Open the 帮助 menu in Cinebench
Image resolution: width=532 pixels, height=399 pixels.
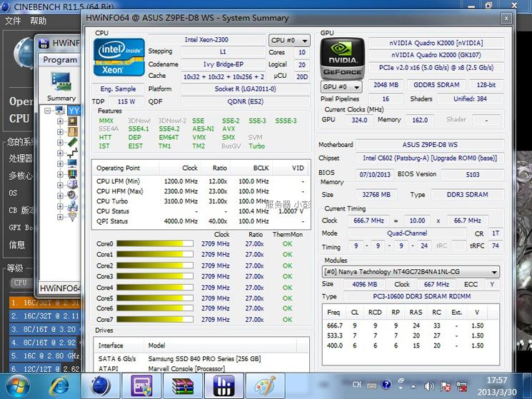(38, 21)
